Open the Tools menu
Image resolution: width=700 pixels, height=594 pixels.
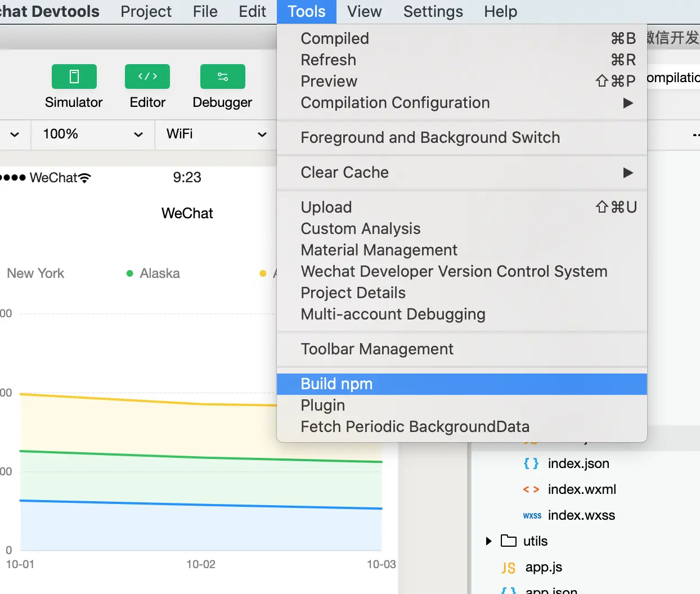[307, 12]
